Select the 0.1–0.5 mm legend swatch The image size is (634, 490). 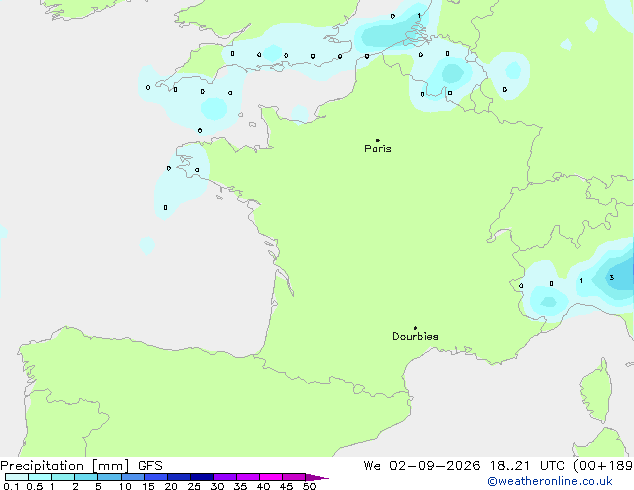click(17, 477)
